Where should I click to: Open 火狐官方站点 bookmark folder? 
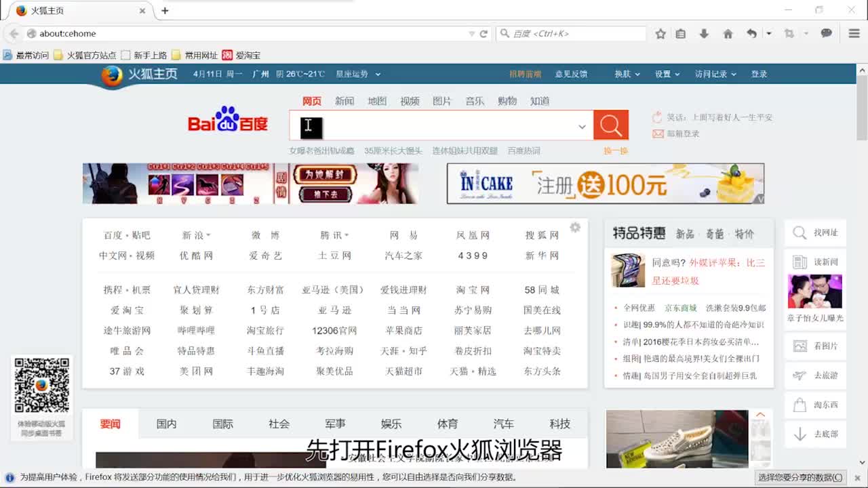click(x=85, y=55)
